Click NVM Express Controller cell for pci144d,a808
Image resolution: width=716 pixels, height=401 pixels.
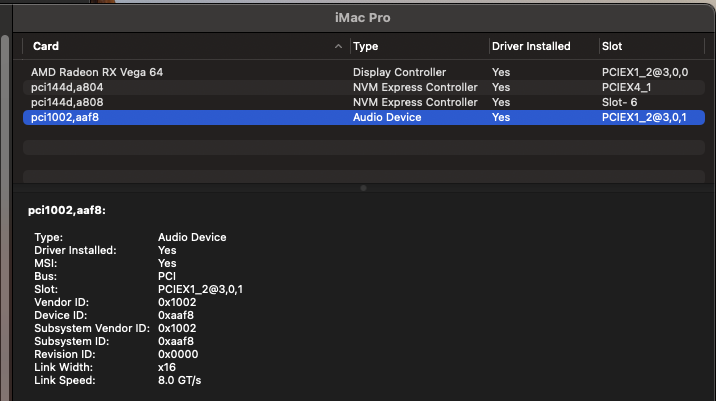tap(415, 102)
